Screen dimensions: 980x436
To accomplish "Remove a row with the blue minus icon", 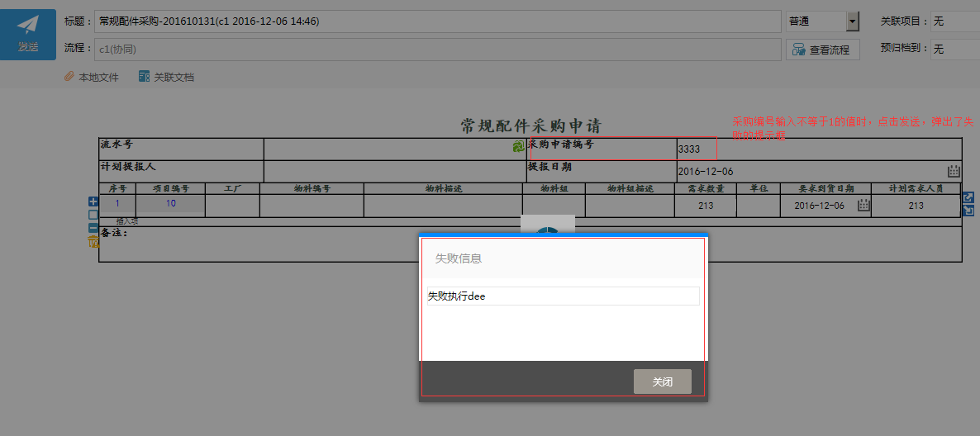I will (x=93, y=228).
